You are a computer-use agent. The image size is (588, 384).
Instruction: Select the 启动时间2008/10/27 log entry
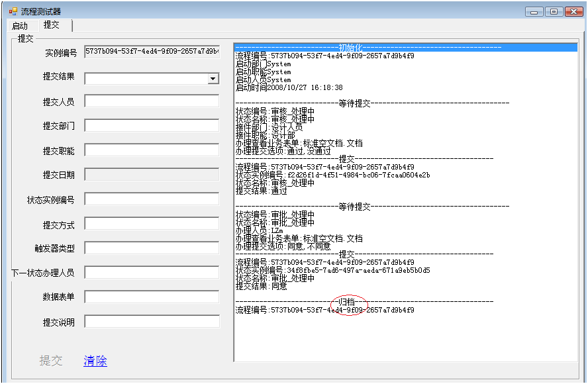click(289, 87)
